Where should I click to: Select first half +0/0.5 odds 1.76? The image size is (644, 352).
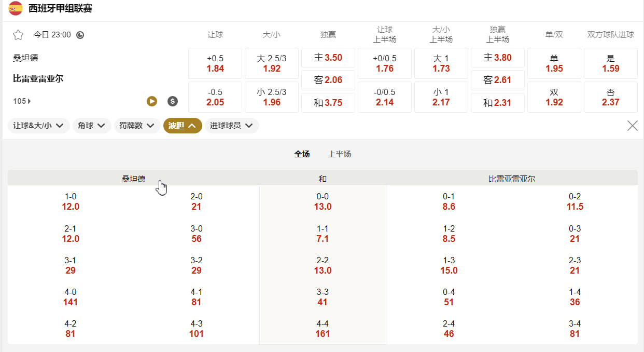pos(385,63)
